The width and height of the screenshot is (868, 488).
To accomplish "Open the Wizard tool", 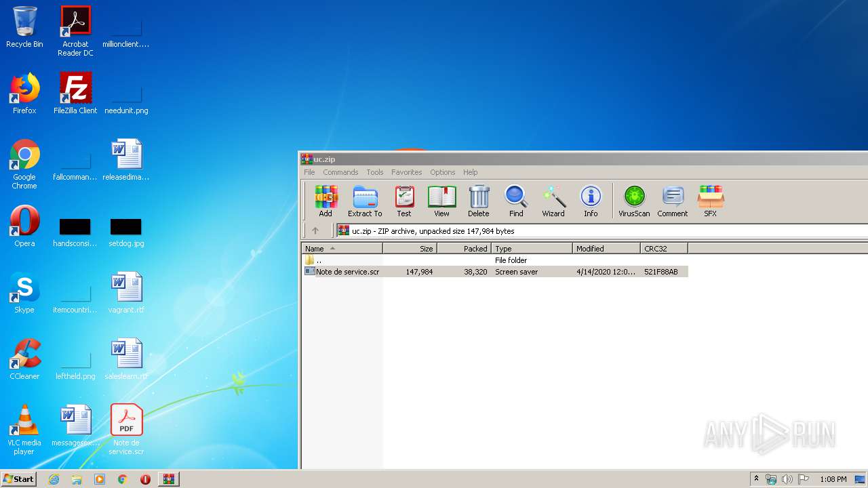I will point(553,201).
